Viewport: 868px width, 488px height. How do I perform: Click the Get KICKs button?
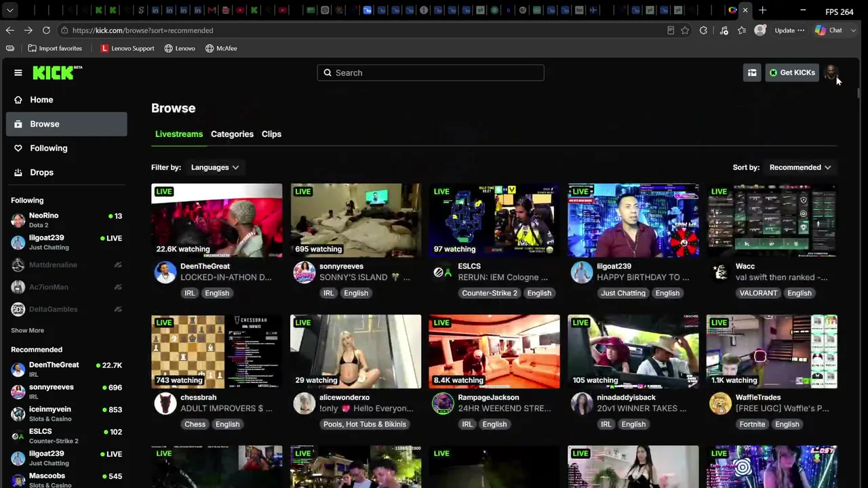point(792,73)
